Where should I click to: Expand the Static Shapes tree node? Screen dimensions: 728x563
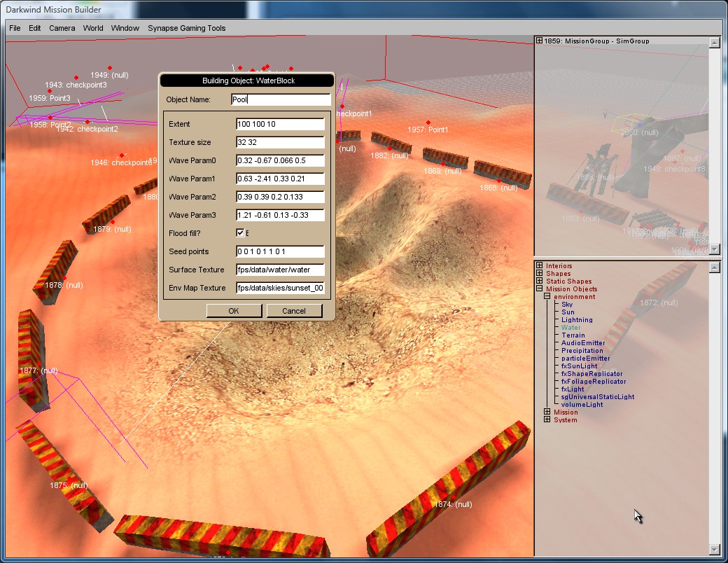tap(539, 281)
